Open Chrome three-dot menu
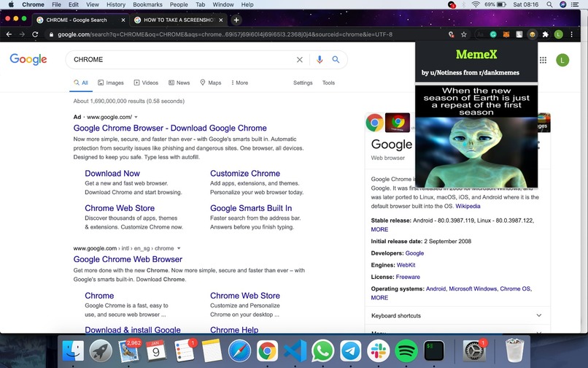Image resolution: width=588 pixels, height=368 pixels. (x=571, y=34)
